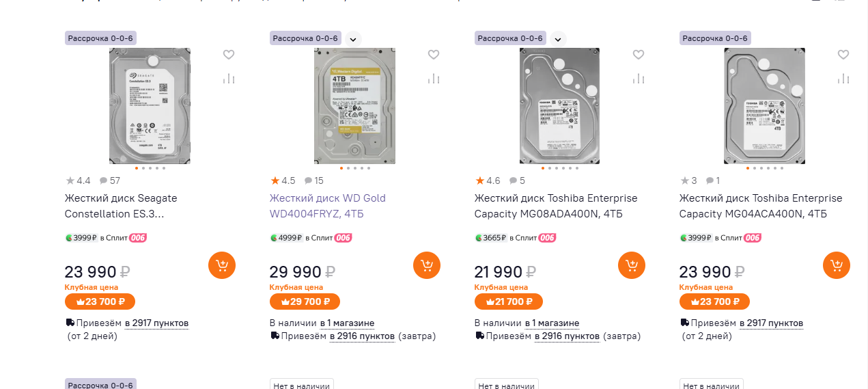Expand chevron beside WD Gold installment badge
Image resolution: width=868 pixels, height=389 pixels.
353,39
